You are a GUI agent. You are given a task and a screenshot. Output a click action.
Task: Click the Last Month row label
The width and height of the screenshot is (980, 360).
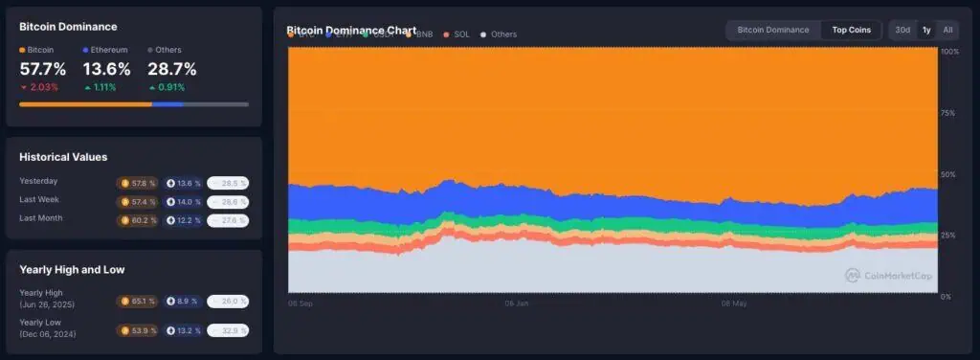click(40, 218)
